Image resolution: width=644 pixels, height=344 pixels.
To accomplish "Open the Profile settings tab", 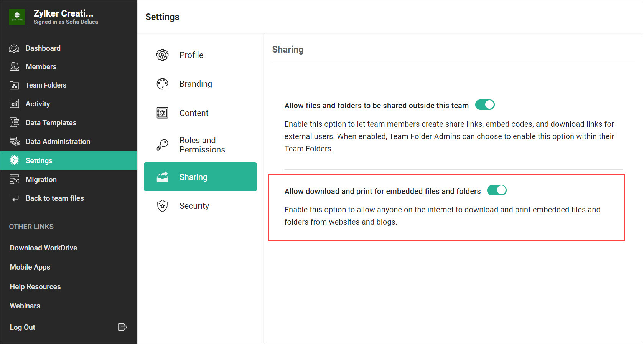I will [191, 55].
